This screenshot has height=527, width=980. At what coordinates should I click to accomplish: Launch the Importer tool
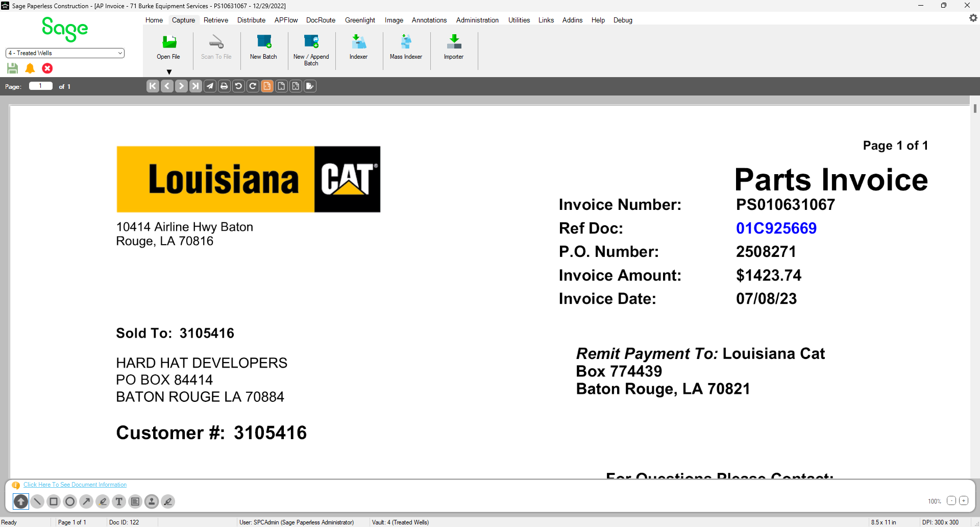tap(453, 46)
